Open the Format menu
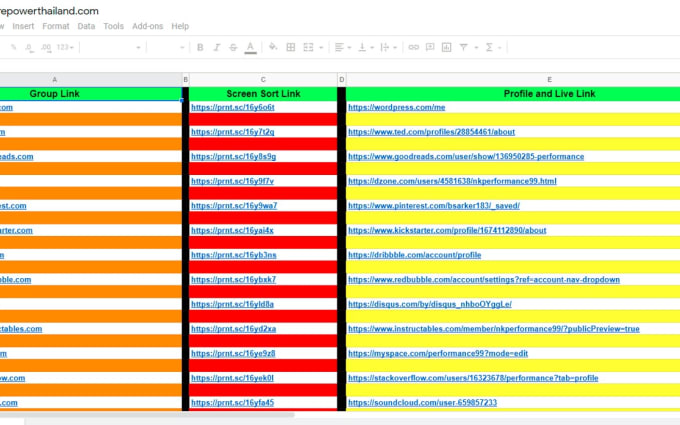The width and height of the screenshot is (680, 425). (x=55, y=26)
